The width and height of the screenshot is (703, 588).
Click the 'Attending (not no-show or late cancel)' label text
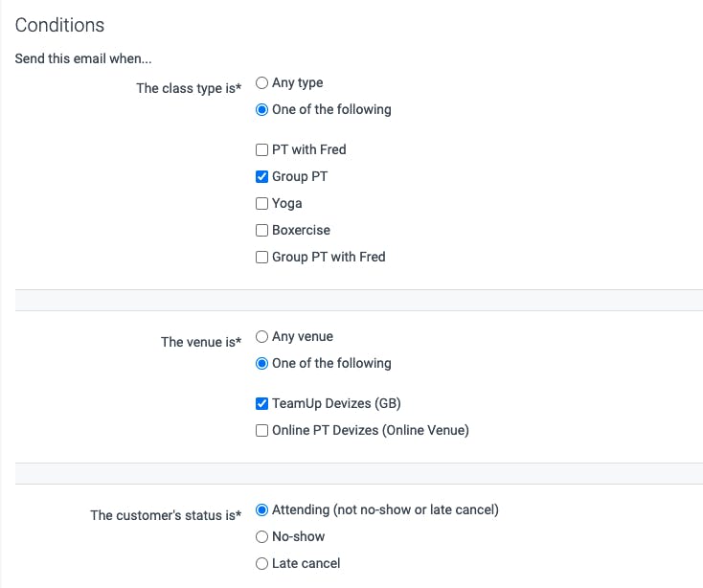385,510
